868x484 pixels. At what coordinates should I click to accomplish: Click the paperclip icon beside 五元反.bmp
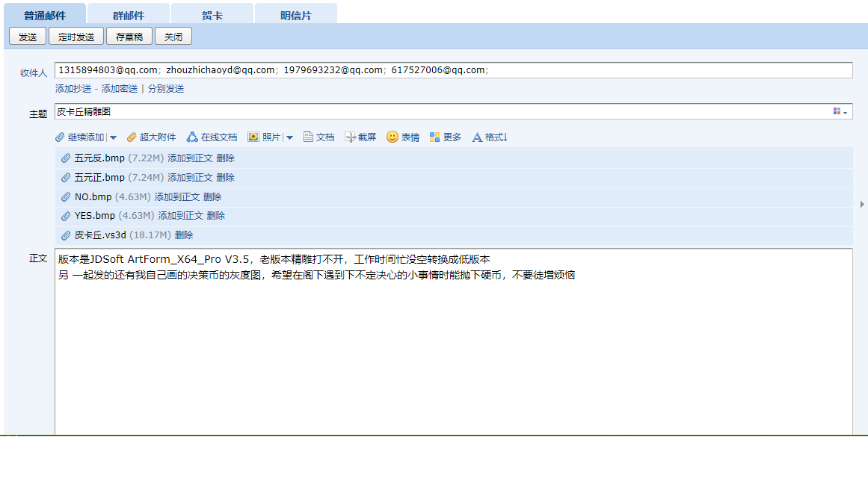[x=65, y=158]
